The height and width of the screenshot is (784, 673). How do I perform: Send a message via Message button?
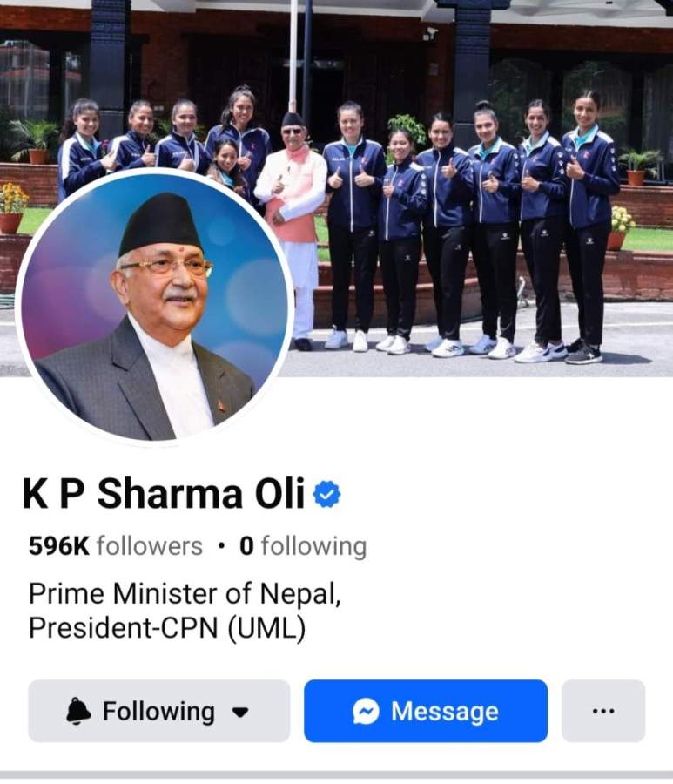tap(426, 711)
